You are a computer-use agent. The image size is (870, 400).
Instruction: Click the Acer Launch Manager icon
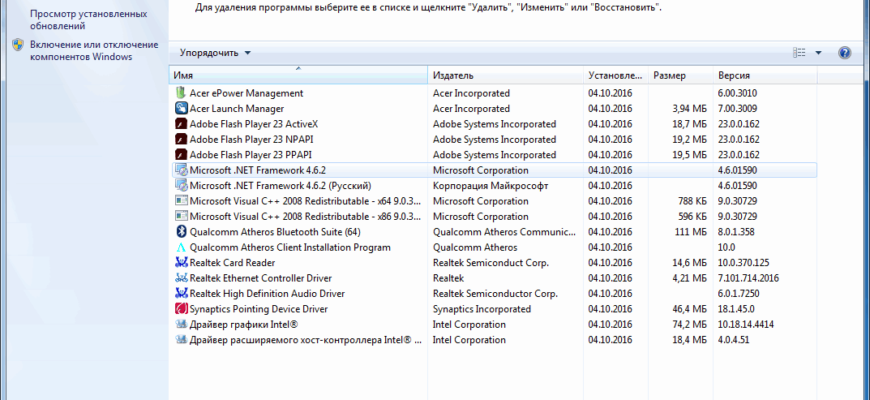[x=180, y=109]
